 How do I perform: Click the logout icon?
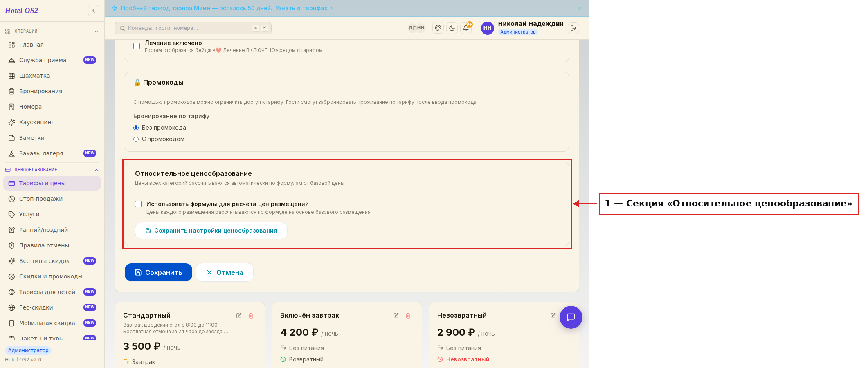click(x=573, y=28)
